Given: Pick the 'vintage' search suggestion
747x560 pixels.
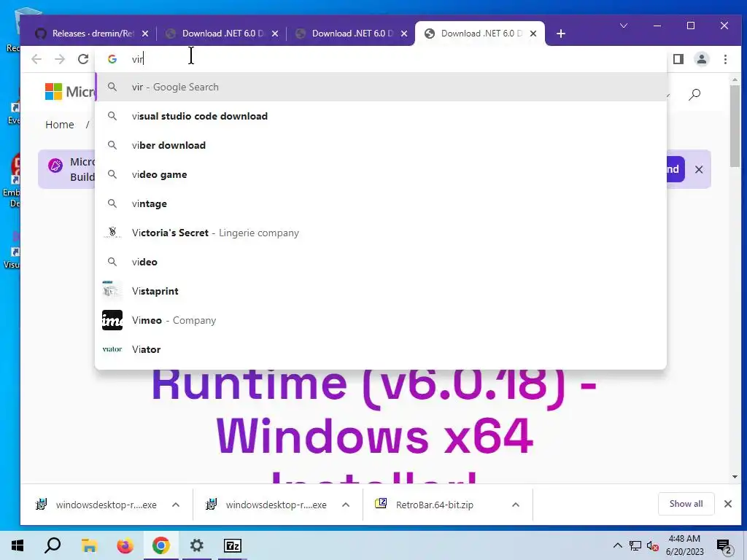Looking at the screenshot, I should pos(381,203).
